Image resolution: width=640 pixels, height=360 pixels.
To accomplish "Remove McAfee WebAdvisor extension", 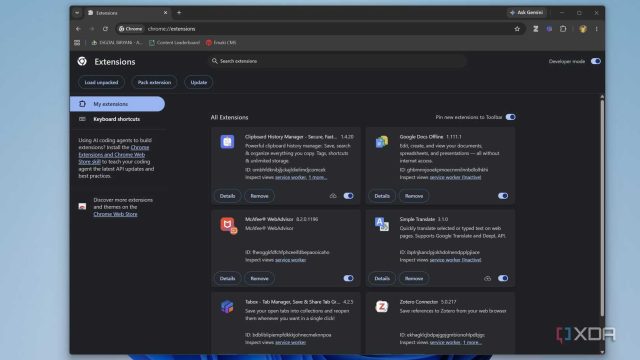I will (259, 278).
